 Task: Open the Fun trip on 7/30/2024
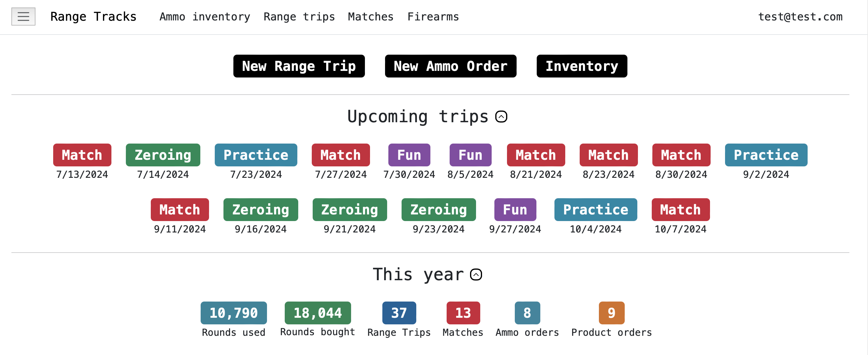(409, 155)
